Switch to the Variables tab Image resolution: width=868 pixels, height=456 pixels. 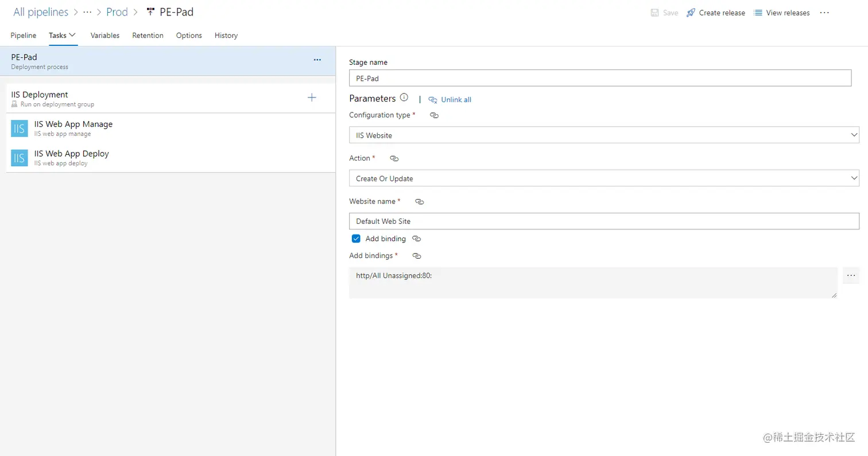[105, 36]
